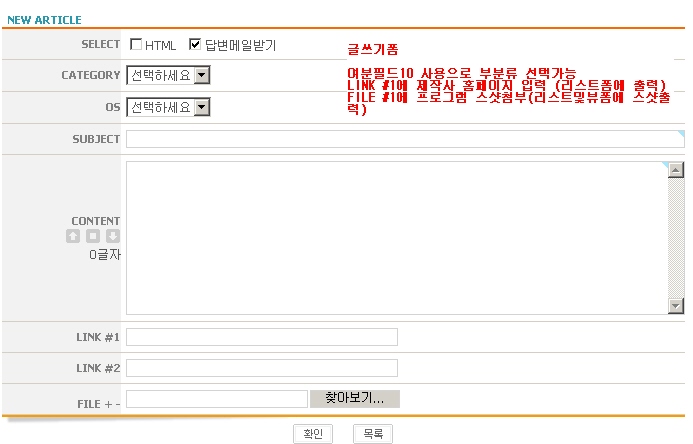Click the plus sign next to FILE
Viewport: 693px width, 444px height.
pos(108,404)
